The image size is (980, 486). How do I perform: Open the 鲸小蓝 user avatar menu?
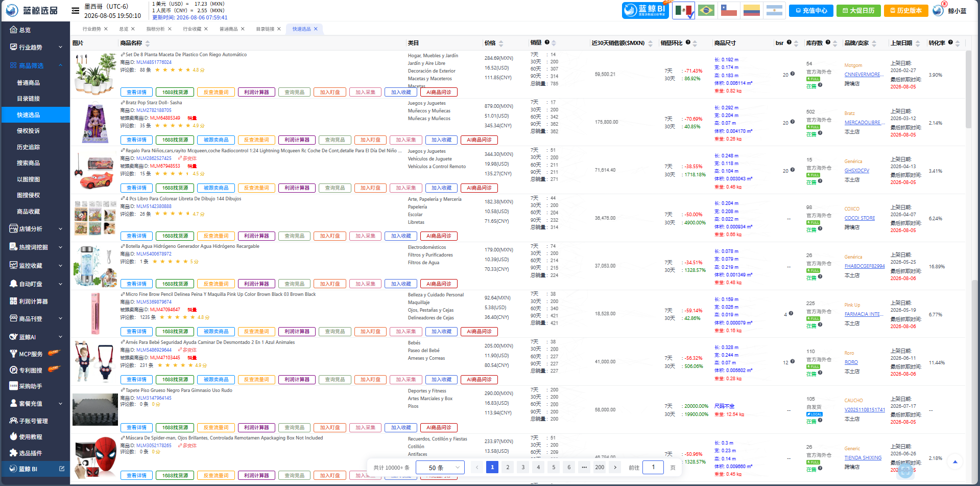938,10
